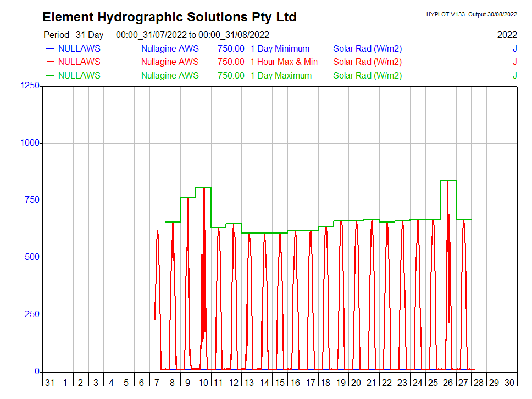Screen dimensions: 532x399
Task: Click the green legend line marker
Action: [x=49, y=76]
